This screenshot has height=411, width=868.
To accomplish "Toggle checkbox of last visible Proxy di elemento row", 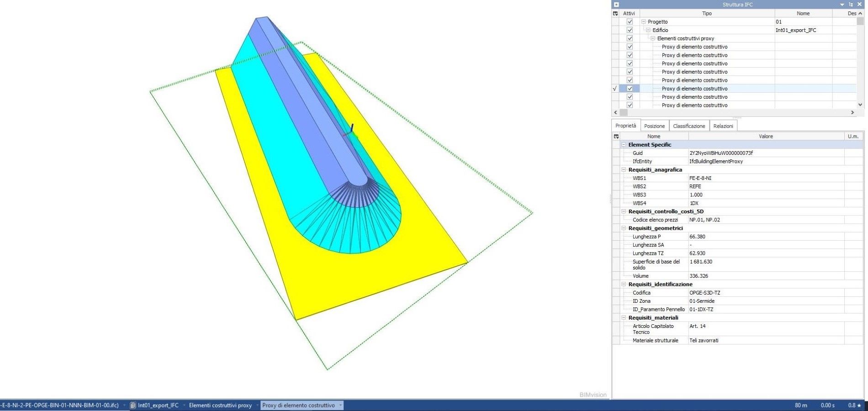I will 630,105.
